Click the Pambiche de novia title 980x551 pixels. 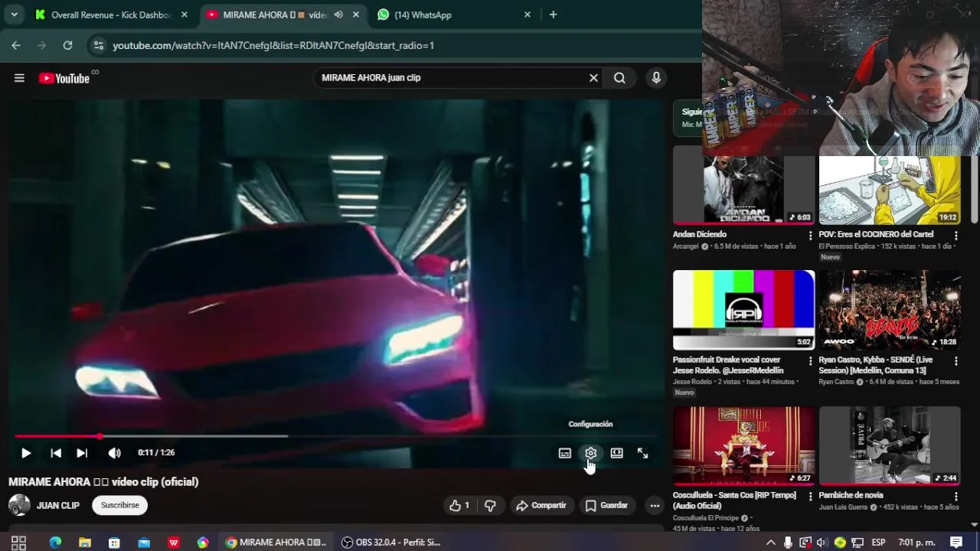tap(851, 495)
